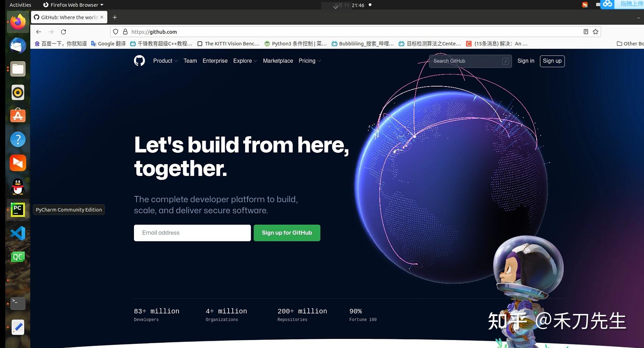Focus the Email address field
The height and width of the screenshot is (348, 644).
click(192, 233)
